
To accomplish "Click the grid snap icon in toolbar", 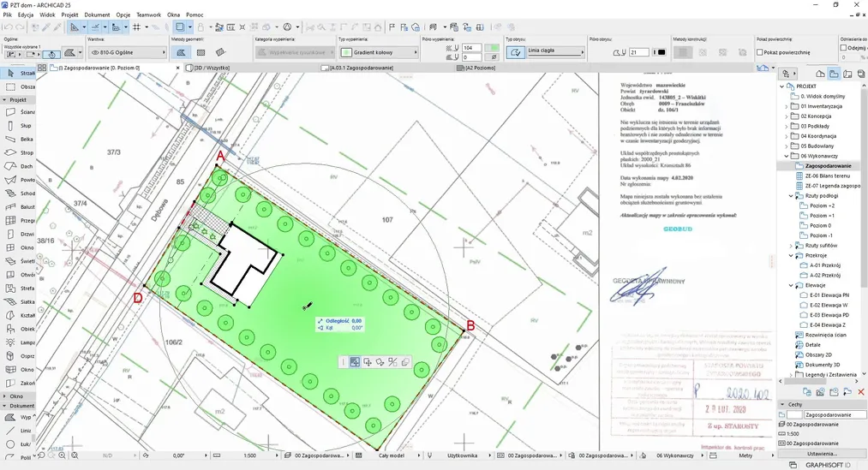I will [136, 27].
